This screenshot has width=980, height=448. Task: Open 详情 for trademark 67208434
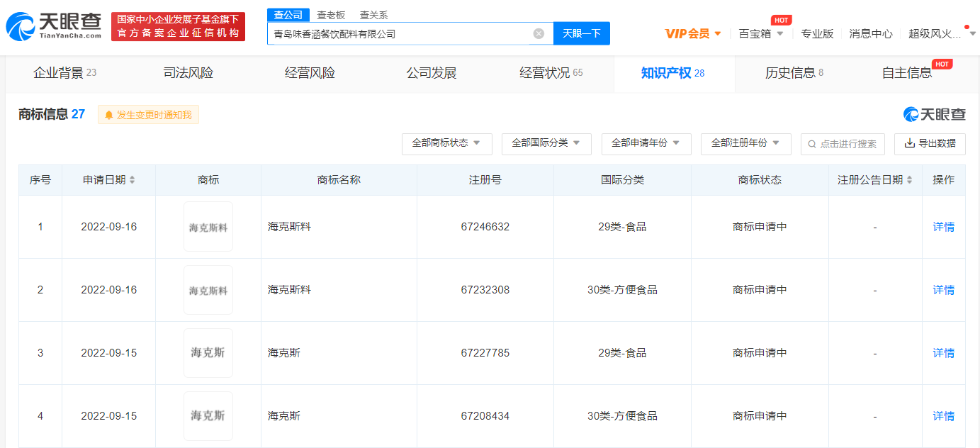943,416
